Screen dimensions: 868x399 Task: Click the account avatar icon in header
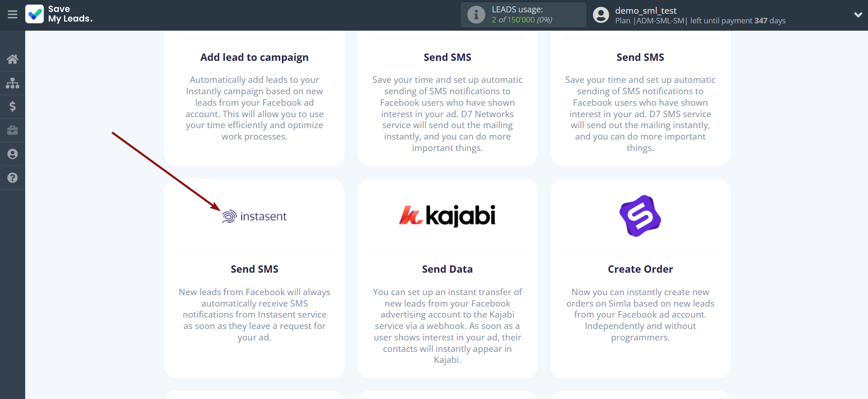601,15
